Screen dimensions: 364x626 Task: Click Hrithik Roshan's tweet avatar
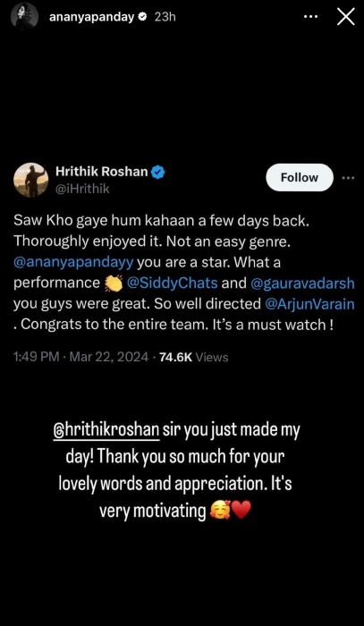[x=31, y=180]
